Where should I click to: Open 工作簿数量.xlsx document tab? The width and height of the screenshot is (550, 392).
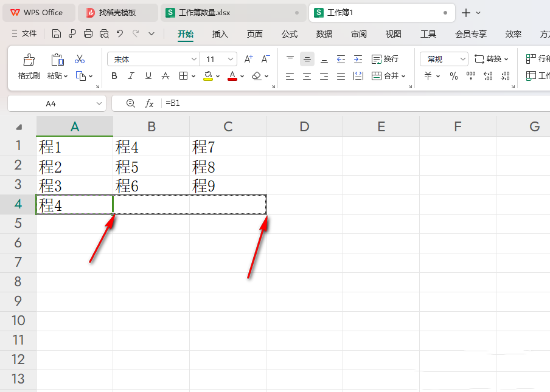point(233,13)
